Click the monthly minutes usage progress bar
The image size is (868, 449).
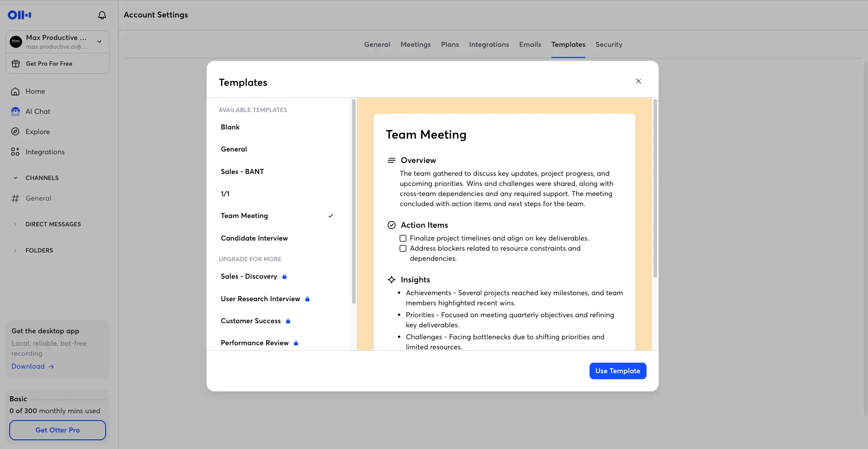(x=68, y=399)
